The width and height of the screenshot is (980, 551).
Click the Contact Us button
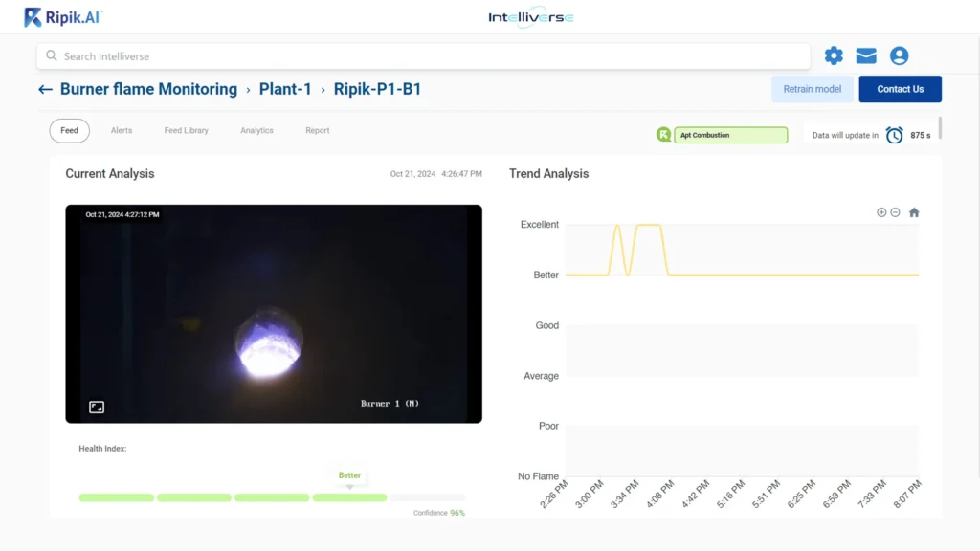(900, 89)
